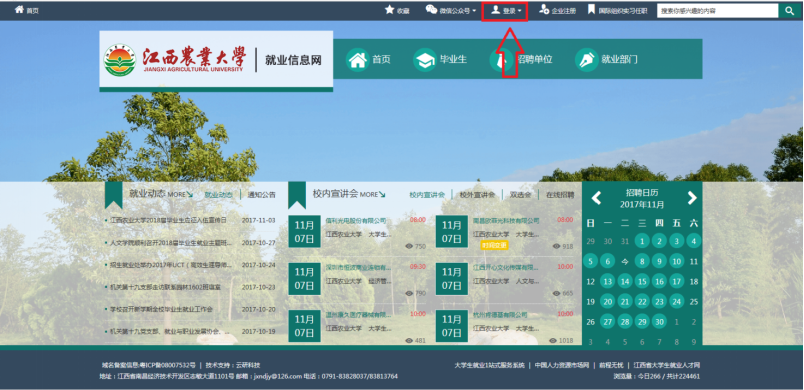804x390 pixels.
Task: Click the pen icon for 就业部门
Action: [x=587, y=59]
